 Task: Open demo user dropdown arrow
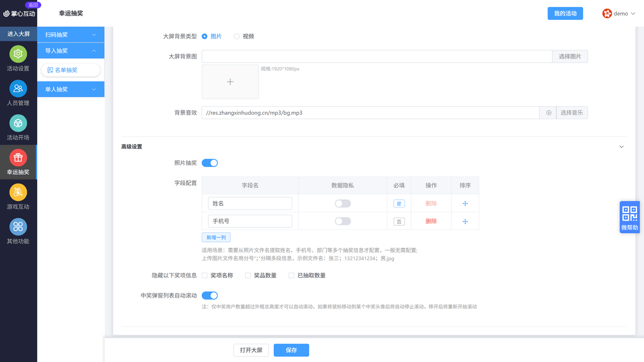click(x=633, y=13)
